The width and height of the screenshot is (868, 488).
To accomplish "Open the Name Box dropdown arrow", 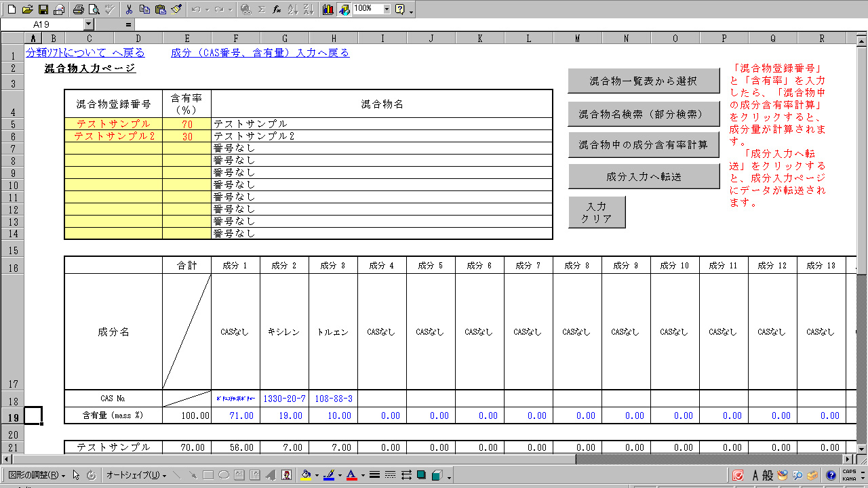I will 89,24.
